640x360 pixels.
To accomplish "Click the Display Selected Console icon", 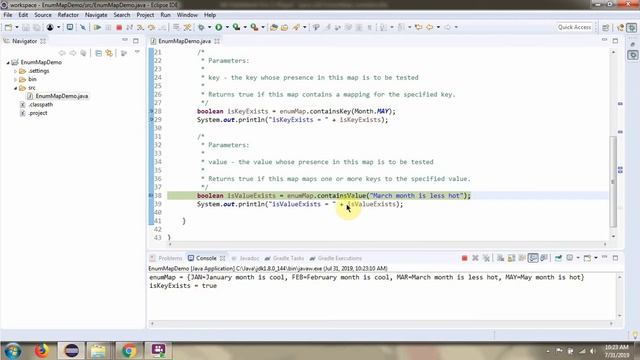I will point(570,258).
